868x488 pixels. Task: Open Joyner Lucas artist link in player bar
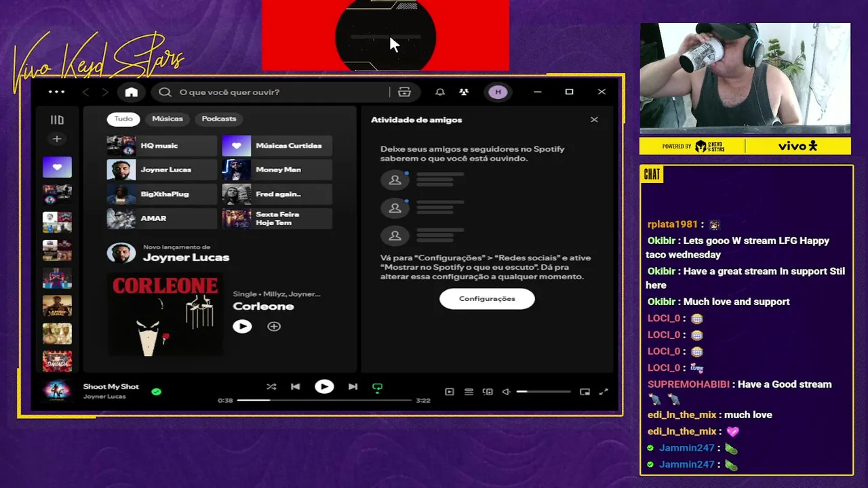[104, 396]
